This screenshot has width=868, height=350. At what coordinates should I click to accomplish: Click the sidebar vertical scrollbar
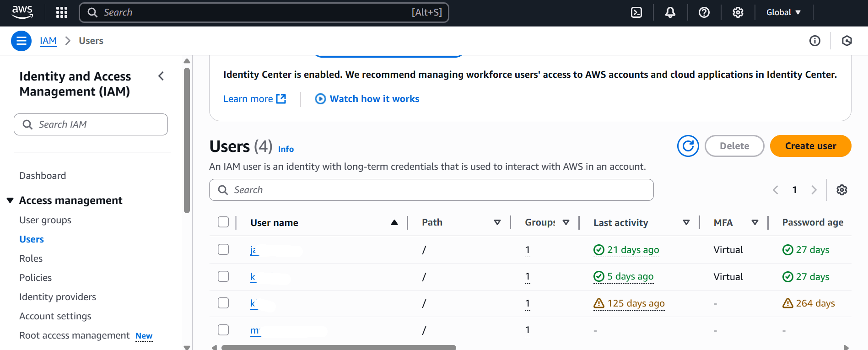[x=187, y=140]
